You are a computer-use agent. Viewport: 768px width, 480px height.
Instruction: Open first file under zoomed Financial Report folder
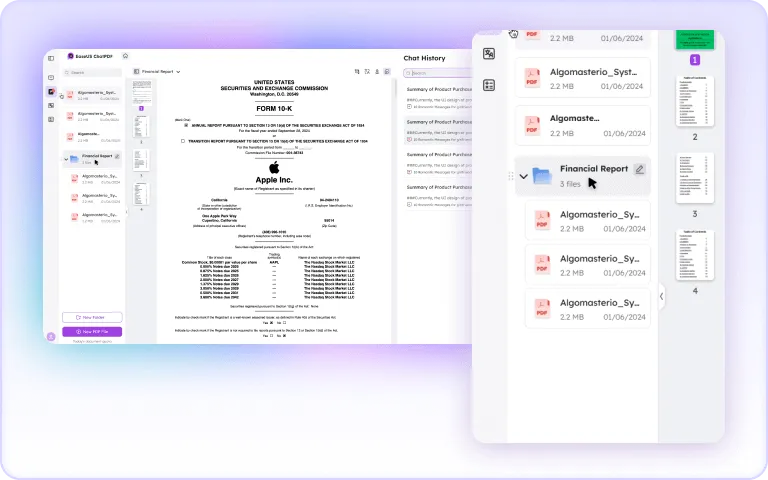pos(588,221)
